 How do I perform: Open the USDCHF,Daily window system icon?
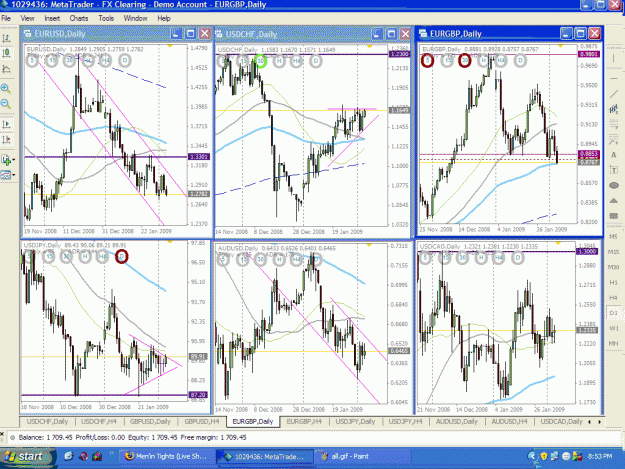(219, 34)
